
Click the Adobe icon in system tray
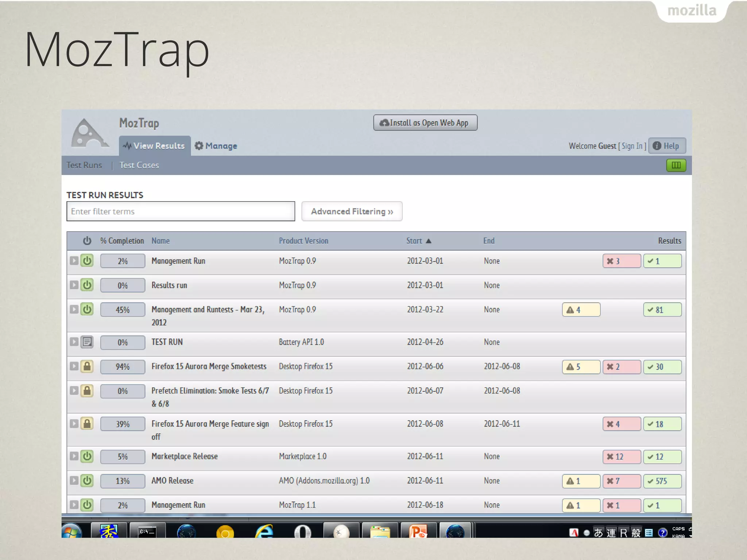coord(574,533)
